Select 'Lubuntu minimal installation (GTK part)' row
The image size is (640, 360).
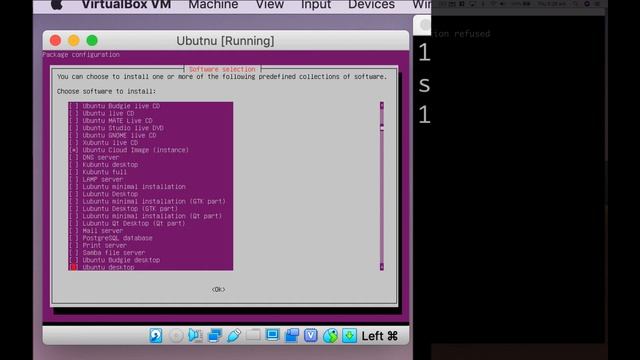[x=154, y=202]
